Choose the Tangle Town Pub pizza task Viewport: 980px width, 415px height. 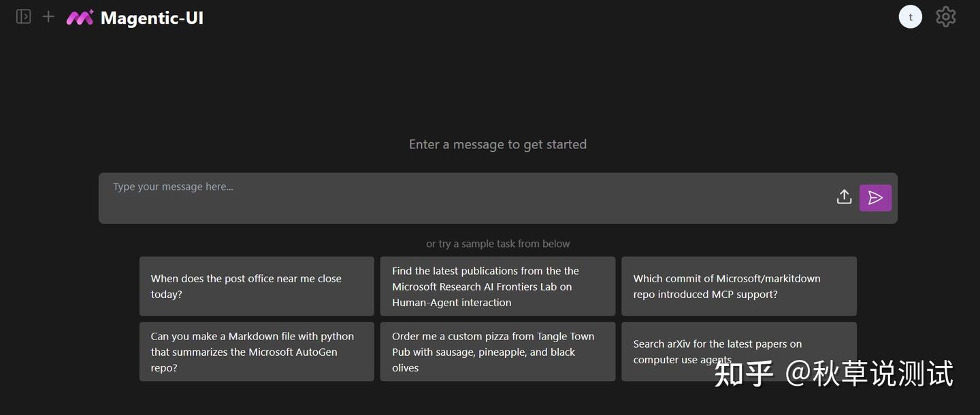coord(497,351)
